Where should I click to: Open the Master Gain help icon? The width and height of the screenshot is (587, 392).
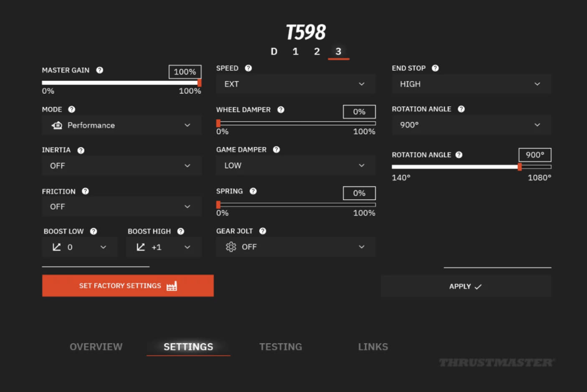(99, 70)
